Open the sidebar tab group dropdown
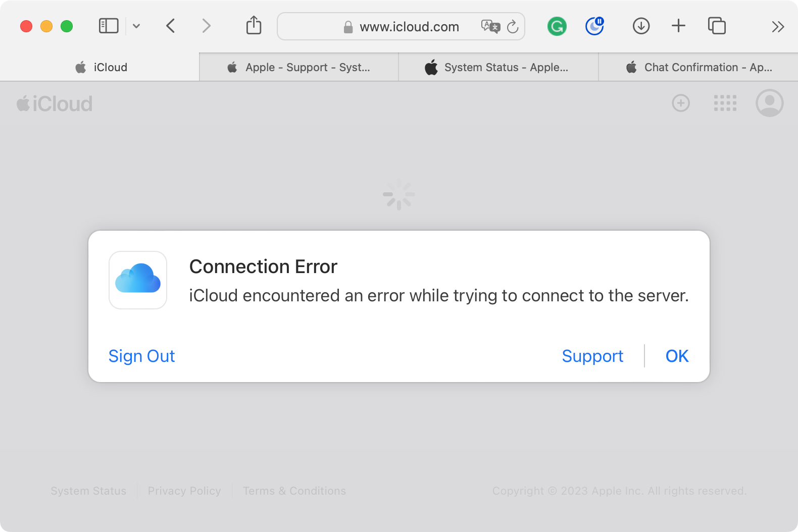This screenshot has width=798, height=532. 136,26
